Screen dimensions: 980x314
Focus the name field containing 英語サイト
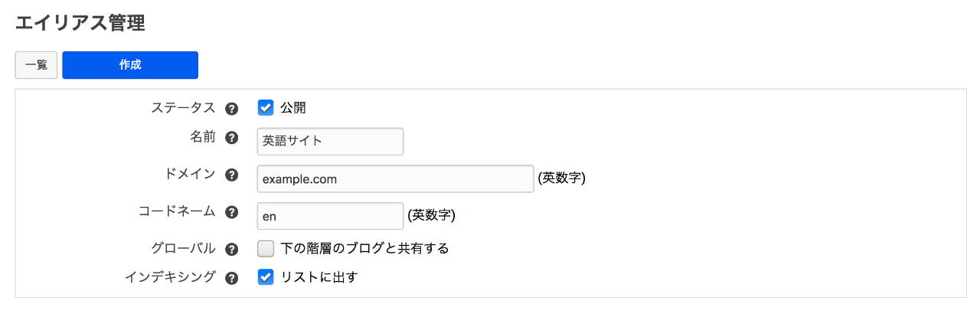[330, 141]
